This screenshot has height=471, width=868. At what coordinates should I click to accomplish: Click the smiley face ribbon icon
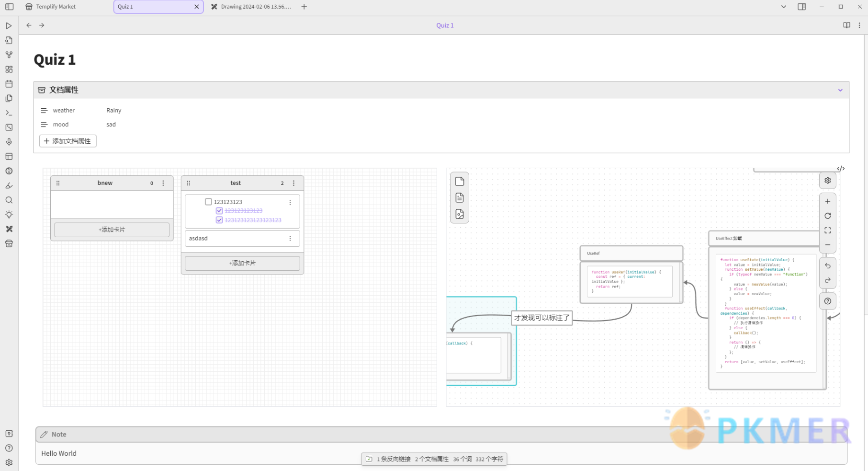(9, 171)
